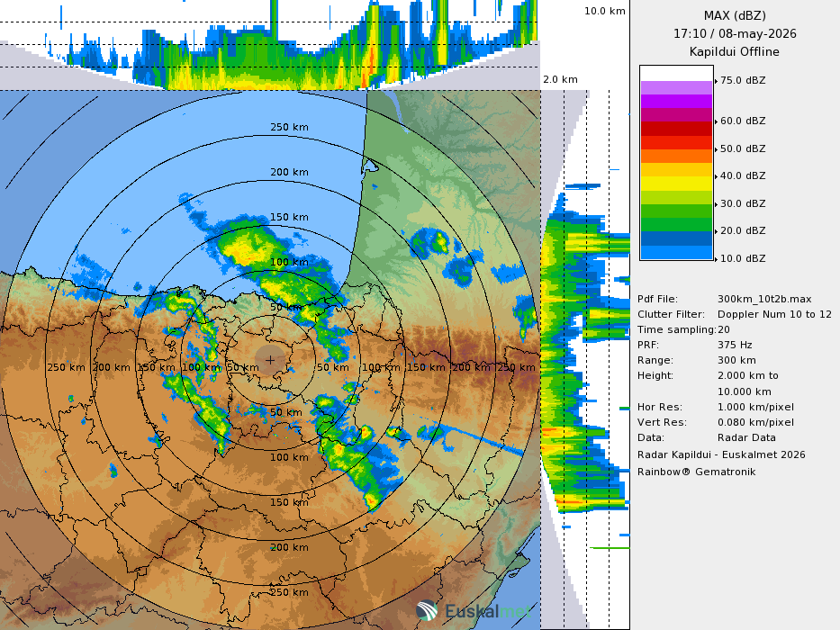This screenshot has width=840, height=630.
Task: Click the south '200 km' range ring label
Action: click(x=289, y=547)
